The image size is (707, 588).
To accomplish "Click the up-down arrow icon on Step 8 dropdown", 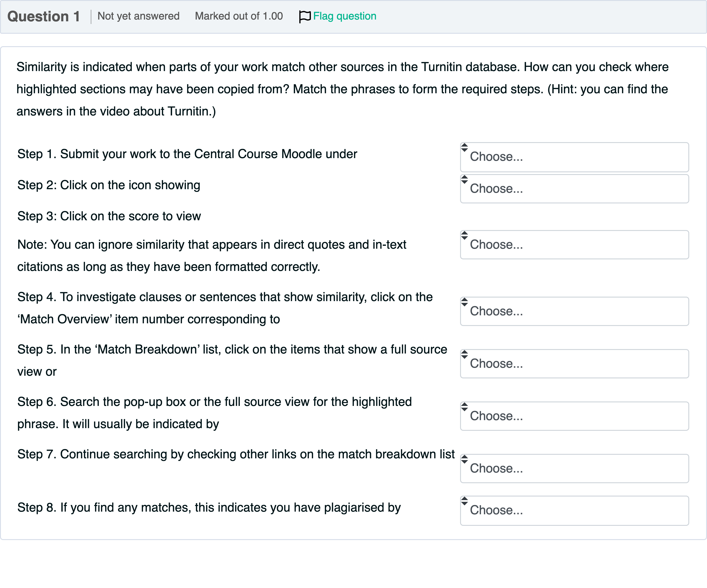I will click(x=465, y=501).
